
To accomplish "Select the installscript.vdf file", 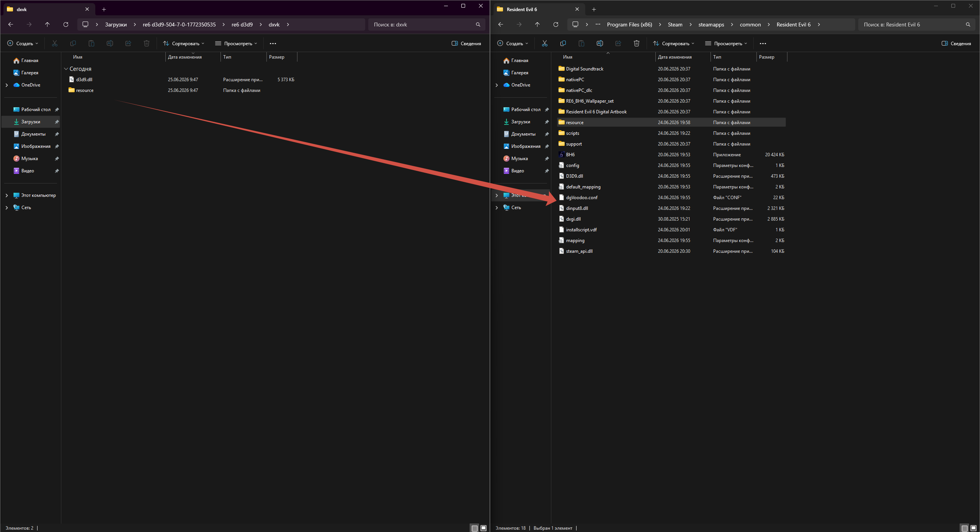I will (581, 230).
